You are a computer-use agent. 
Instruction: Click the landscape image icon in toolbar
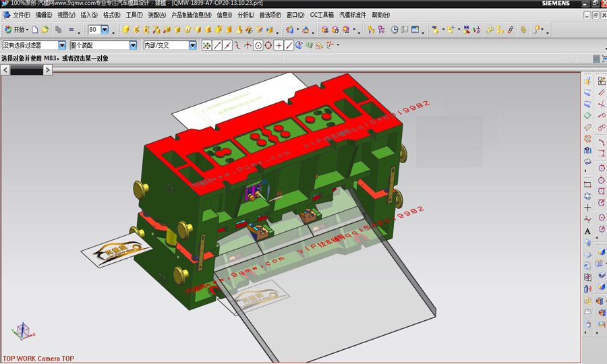(415, 30)
